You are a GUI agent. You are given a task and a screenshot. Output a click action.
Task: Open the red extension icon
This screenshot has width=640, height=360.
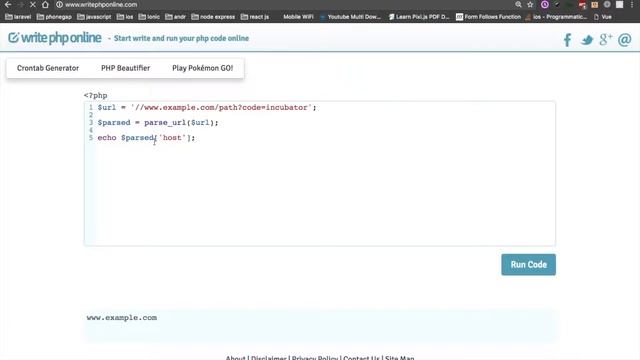[x=582, y=5]
